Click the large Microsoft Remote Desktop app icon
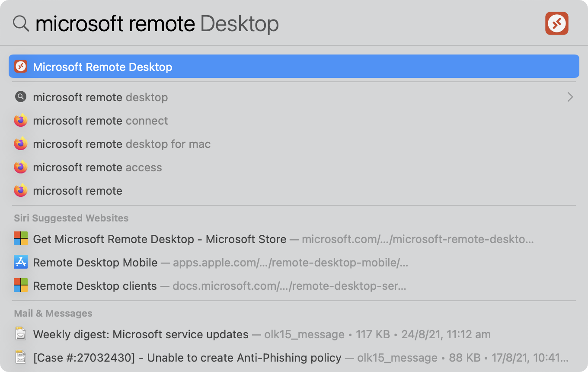This screenshot has width=588, height=372. point(556,23)
